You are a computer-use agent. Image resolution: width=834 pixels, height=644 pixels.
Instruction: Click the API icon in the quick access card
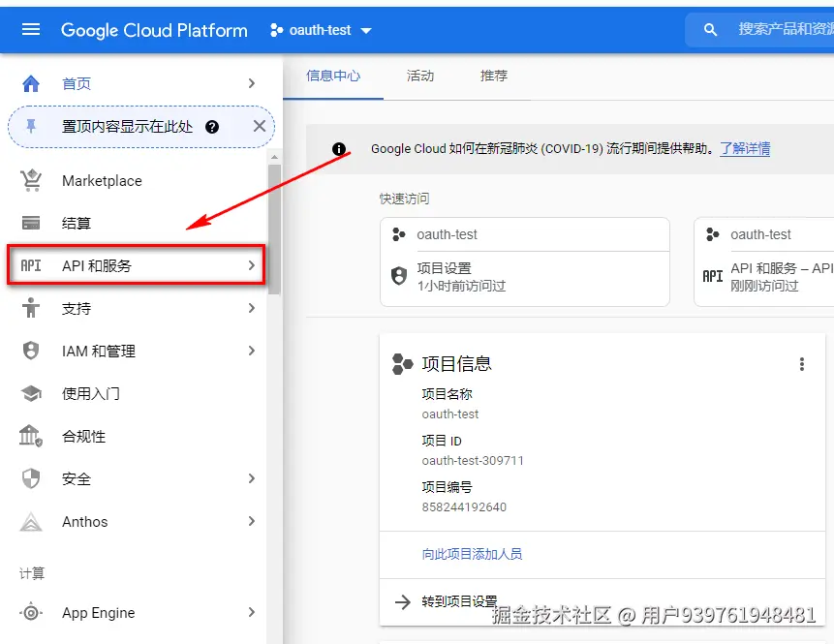point(713,276)
